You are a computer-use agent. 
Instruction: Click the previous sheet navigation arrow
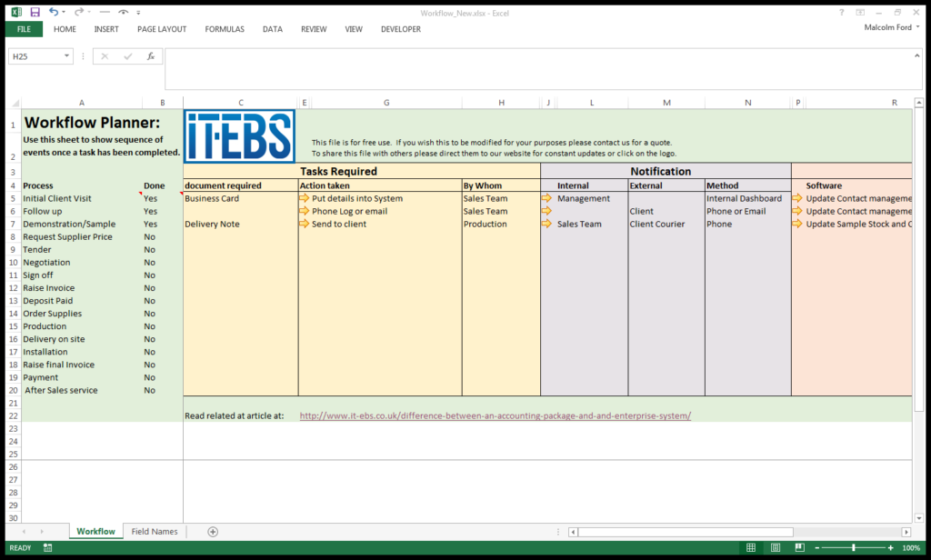pyautogui.click(x=24, y=532)
